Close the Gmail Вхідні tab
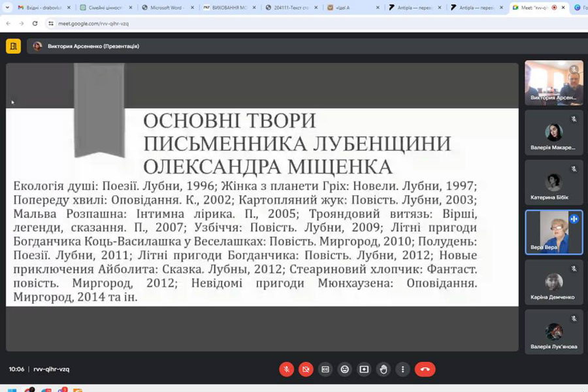Viewport: 588px width, 392px height. click(69, 7)
